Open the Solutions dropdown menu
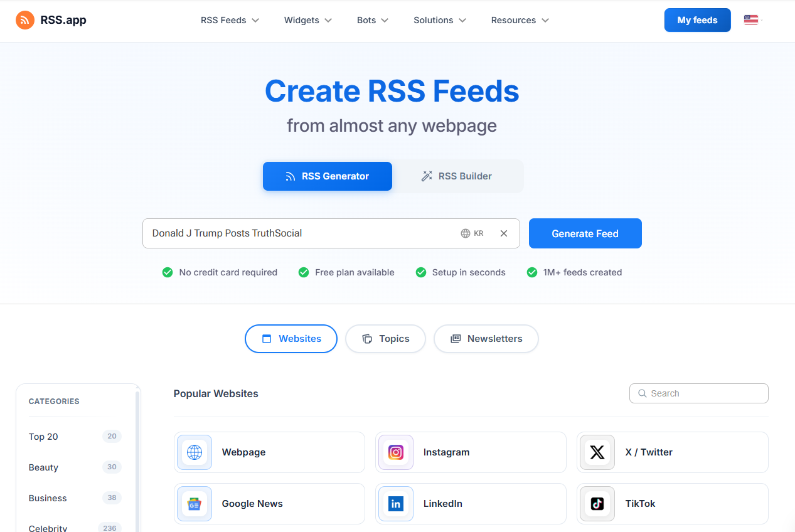Image resolution: width=795 pixels, height=532 pixels. tap(440, 20)
